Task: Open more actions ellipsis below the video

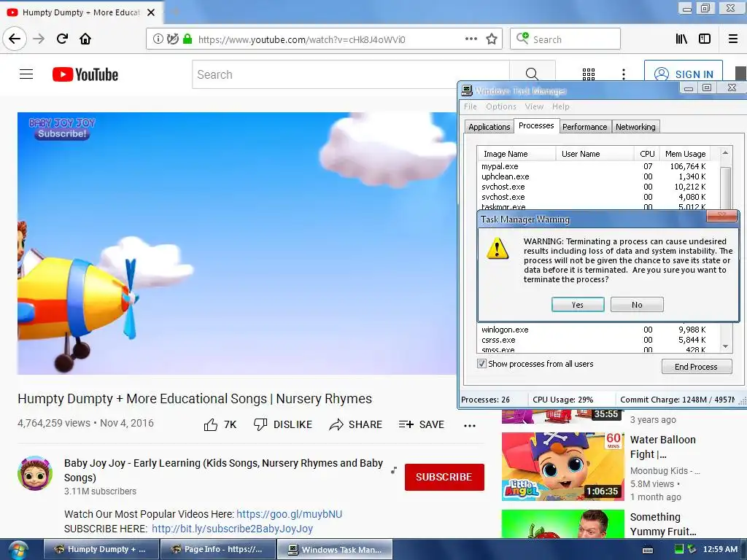Action: (470, 426)
